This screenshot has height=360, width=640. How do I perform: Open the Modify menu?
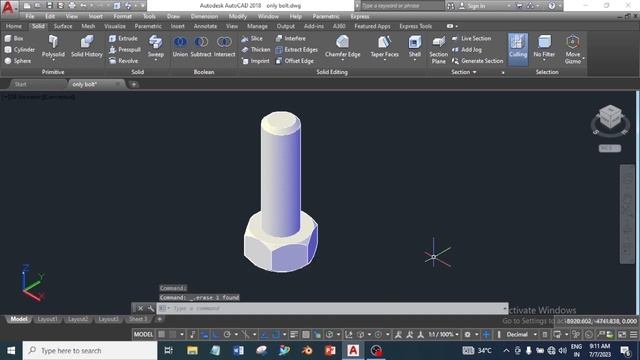(238, 16)
